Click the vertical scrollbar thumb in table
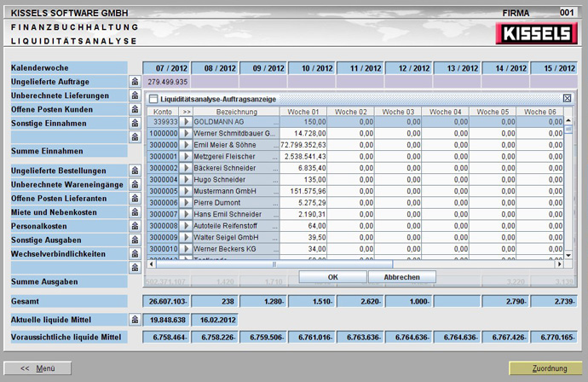Screen dimensions: 588x382 click(x=568, y=129)
